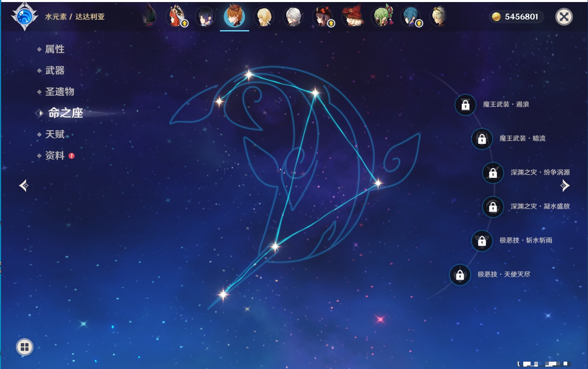Open constellation label 深渊之灾·凝水盛放

(x=540, y=206)
